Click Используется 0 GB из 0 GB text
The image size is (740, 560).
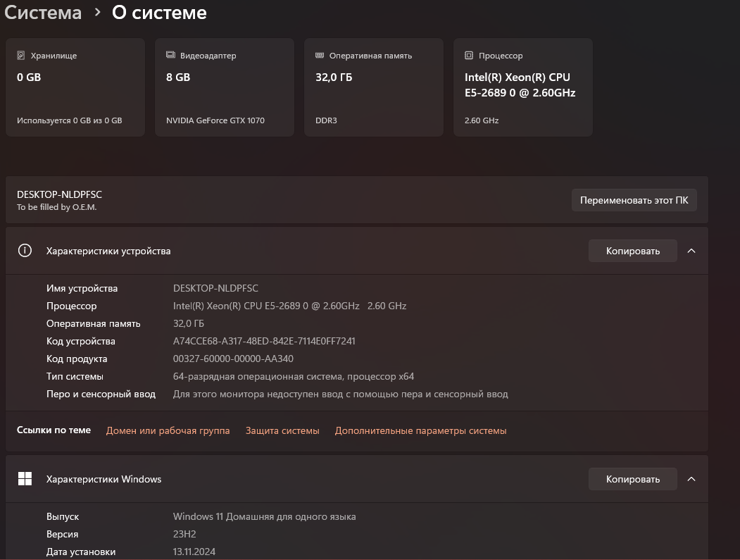(x=70, y=120)
